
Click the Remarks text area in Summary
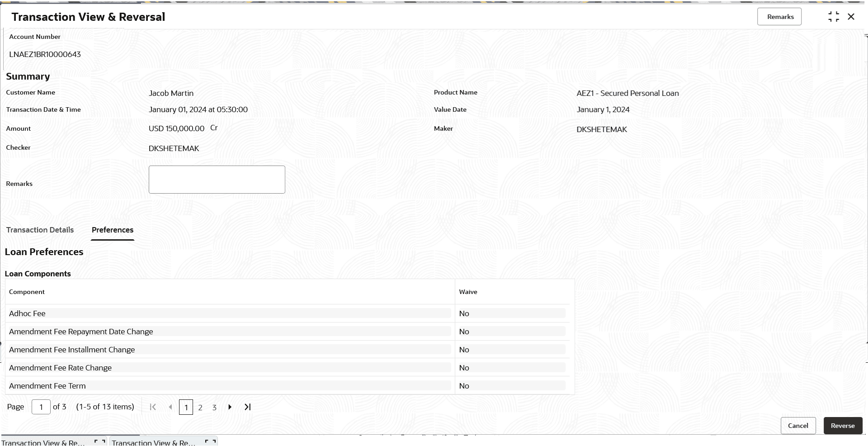tap(217, 179)
